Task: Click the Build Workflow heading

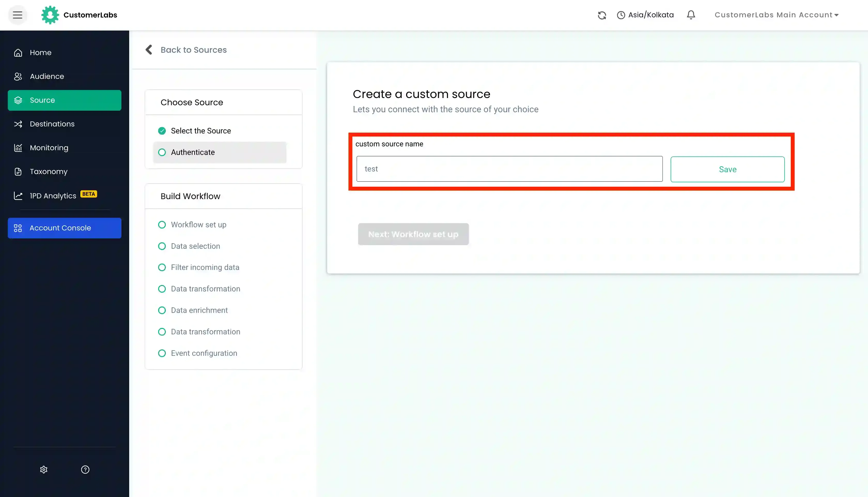Action: pyautogui.click(x=190, y=196)
